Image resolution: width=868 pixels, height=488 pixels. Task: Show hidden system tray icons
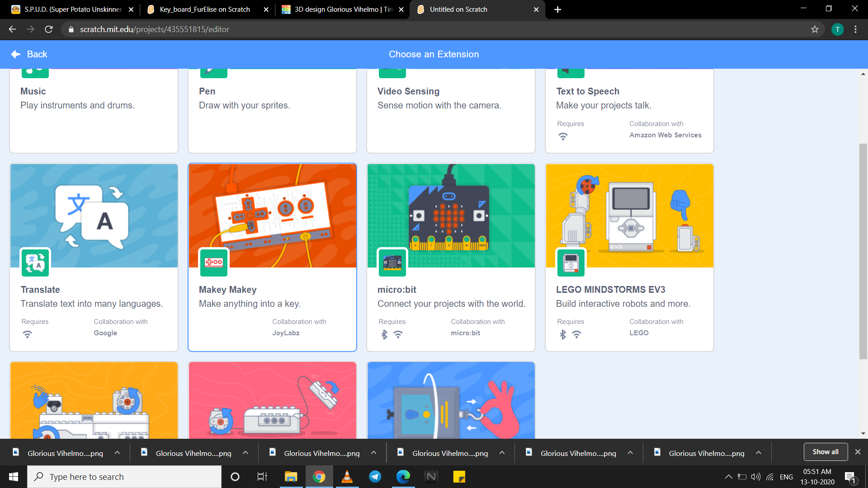pos(728,477)
